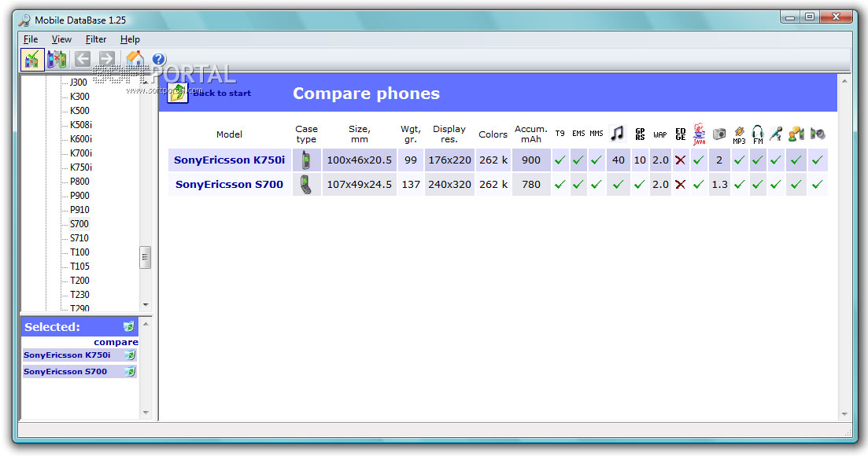Select T100 in the model tree

click(x=79, y=252)
